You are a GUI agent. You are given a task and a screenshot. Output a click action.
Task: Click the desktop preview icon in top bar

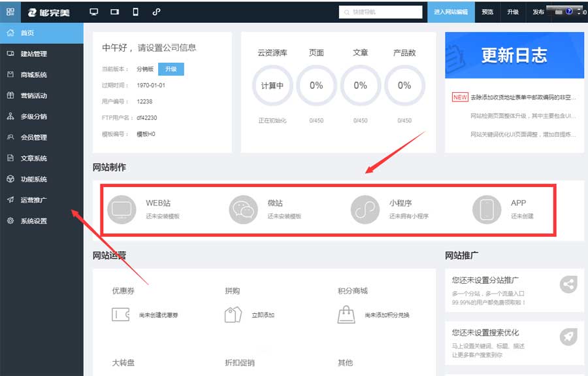click(x=93, y=12)
